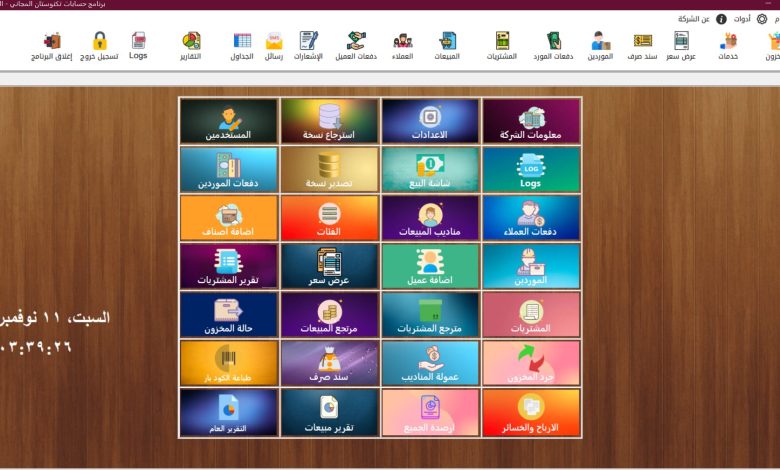
Task: Open the استرجاع نسخة (Restore backup) tile
Action: [x=330, y=121]
